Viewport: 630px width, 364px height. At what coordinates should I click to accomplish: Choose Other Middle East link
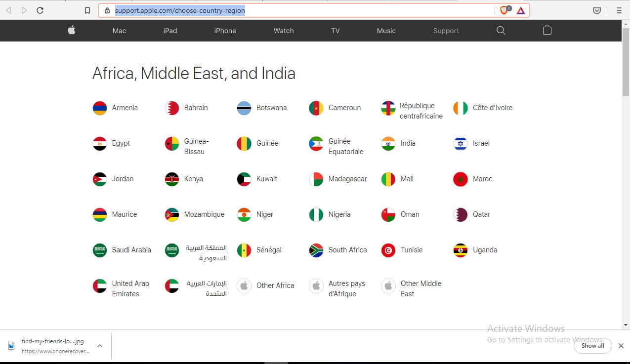pyautogui.click(x=421, y=288)
